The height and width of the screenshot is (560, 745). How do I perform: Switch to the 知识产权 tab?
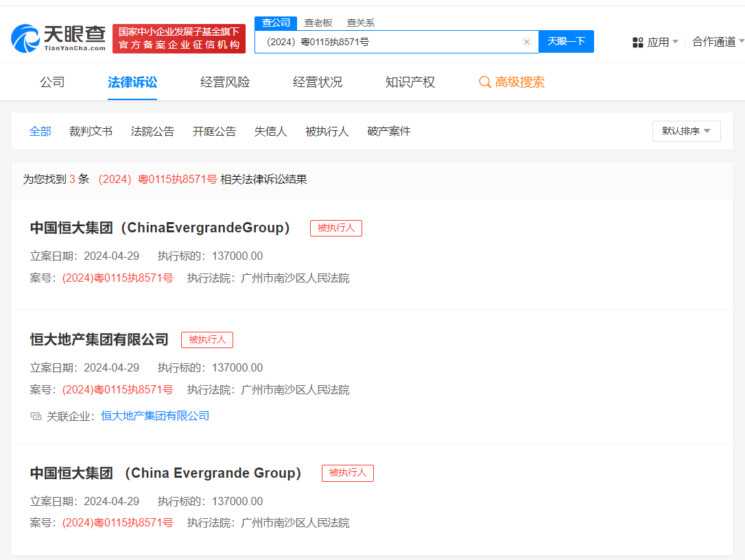(x=410, y=82)
